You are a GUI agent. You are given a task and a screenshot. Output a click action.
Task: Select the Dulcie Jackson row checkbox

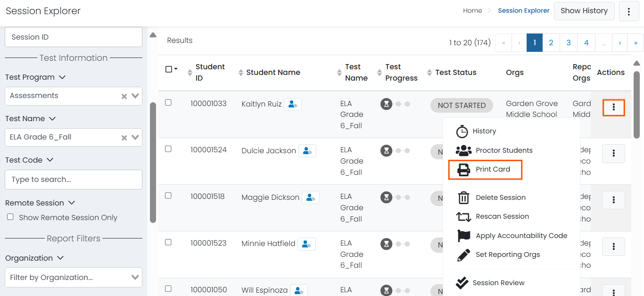(x=168, y=149)
